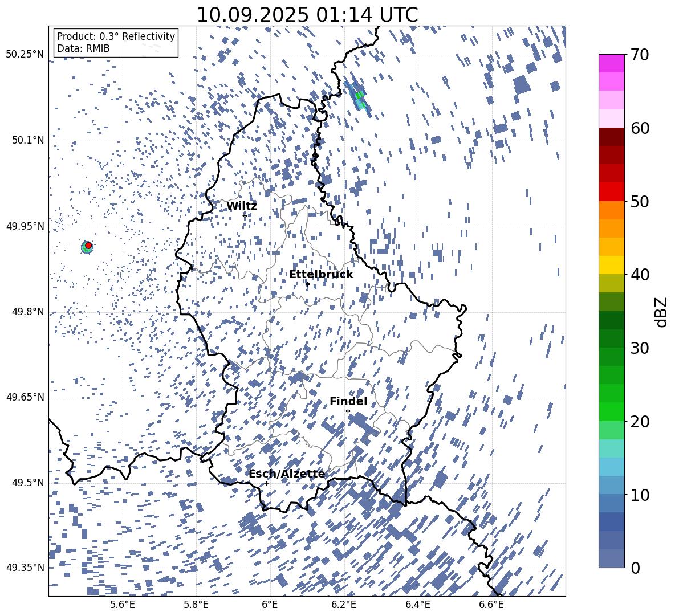Click the colorbar 50 tick label
Screen dimensions: 675x616
point(640,201)
